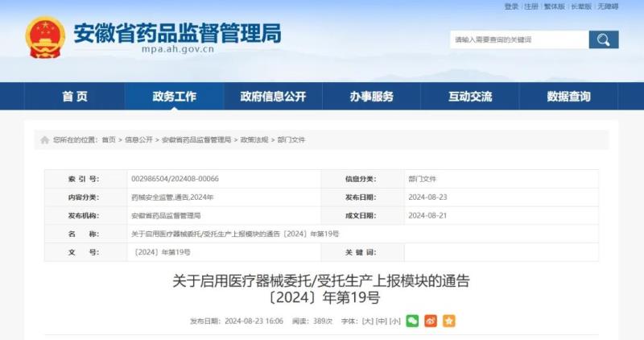Image resolution: width=644 pixels, height=340 pixels.
Task: Set font size to large [大]
Action: tap(368, 321)
